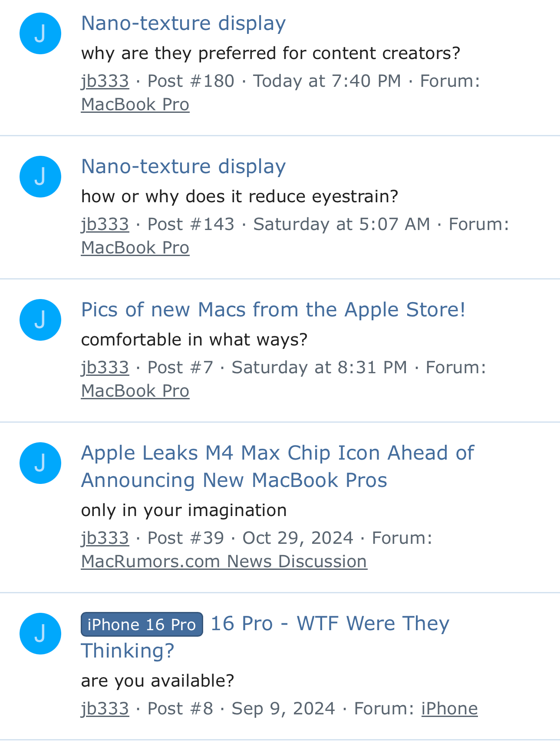Click jb333 username on Post #180
This screenshot has height=753, width=560.
[x=105, y=81]
